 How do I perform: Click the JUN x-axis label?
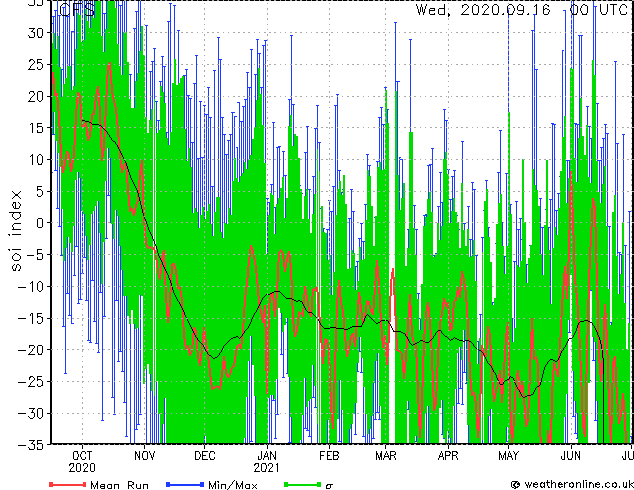point(571,456)
